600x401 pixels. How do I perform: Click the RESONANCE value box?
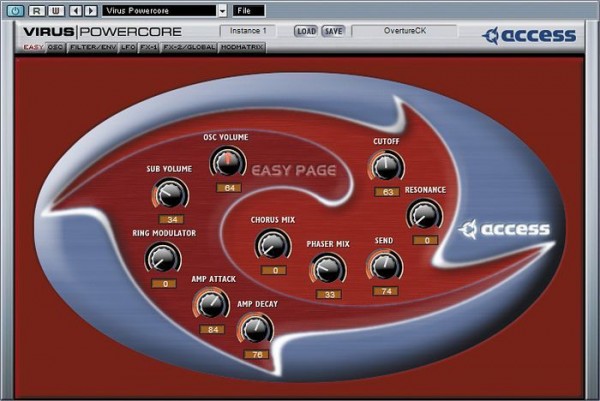tap(426, 240)
